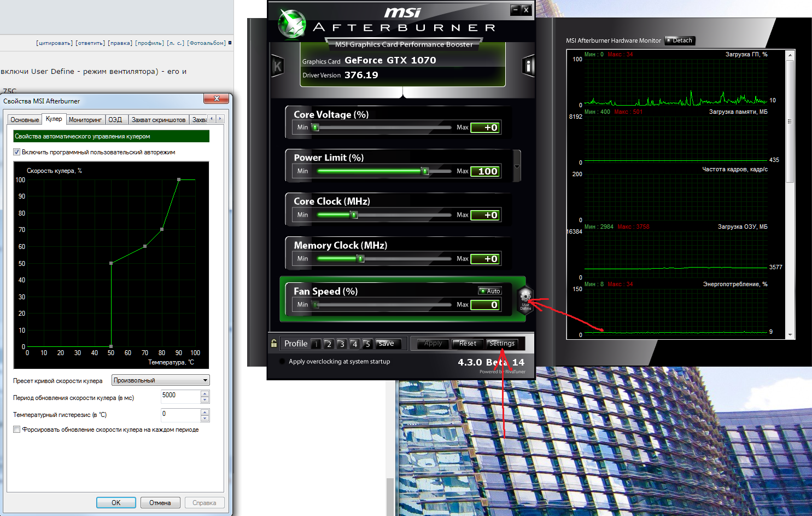The image size is (812, 516).
Task: Open the [л. с.] forum link
Action: coord(176,43)
